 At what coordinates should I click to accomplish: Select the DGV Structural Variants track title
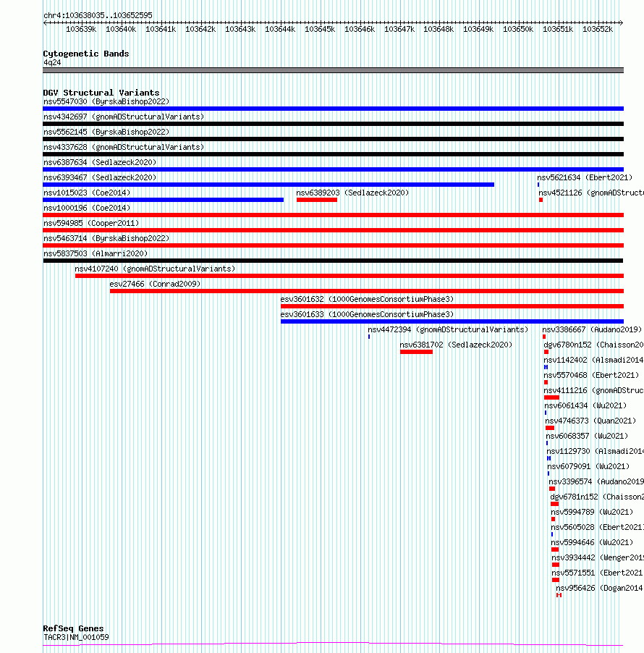[101, 93]
